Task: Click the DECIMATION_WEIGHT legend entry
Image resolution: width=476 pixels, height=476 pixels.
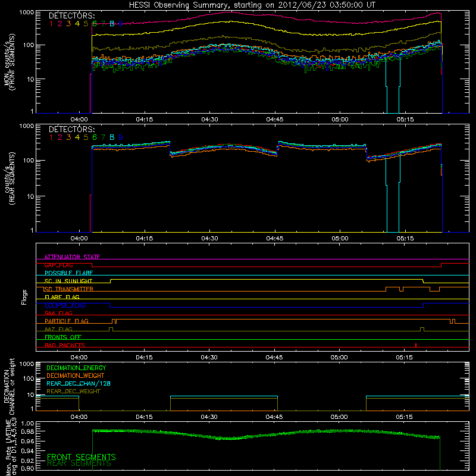Action: (76, 375)
